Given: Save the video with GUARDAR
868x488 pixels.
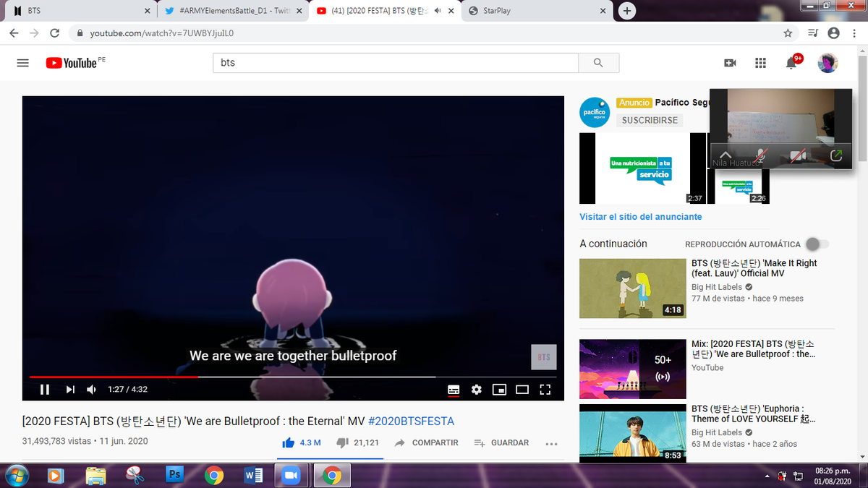Looking at the screenshot, I should tap(501, 442).
